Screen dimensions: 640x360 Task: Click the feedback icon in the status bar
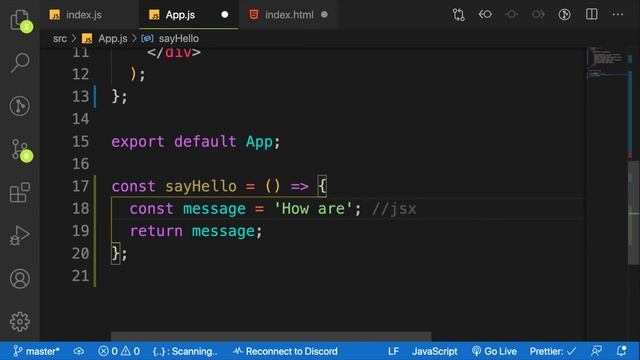tap(596, 351)
